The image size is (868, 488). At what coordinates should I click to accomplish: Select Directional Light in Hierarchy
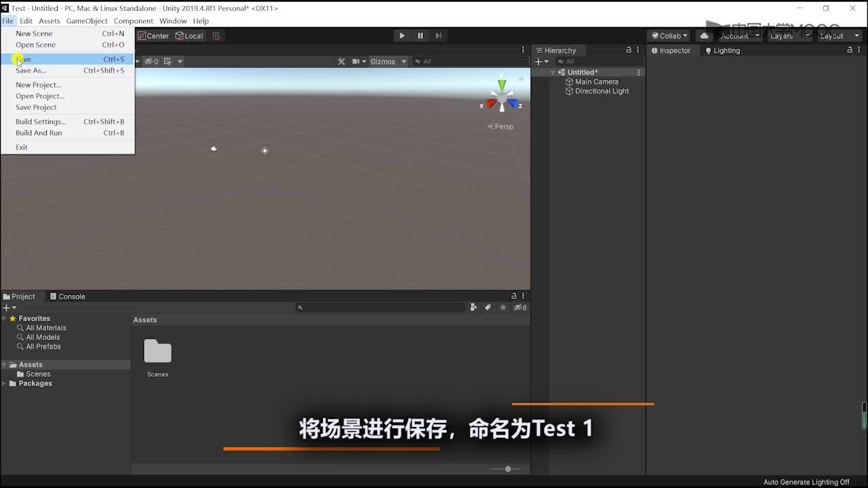pos(602,91)
